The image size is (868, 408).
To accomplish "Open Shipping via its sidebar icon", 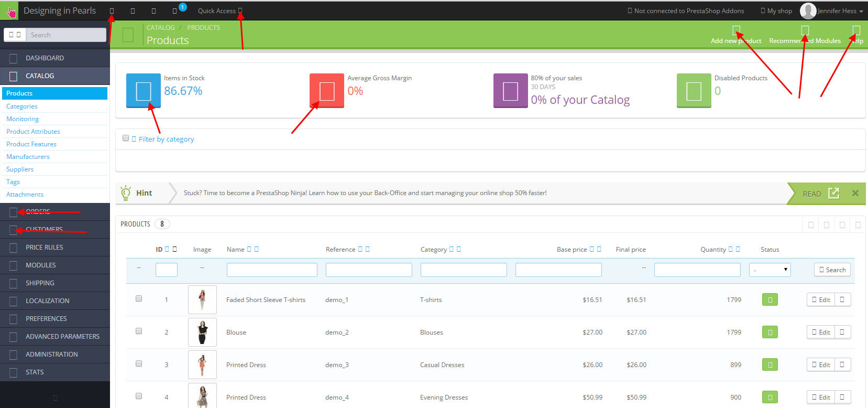I will (14, 283).
